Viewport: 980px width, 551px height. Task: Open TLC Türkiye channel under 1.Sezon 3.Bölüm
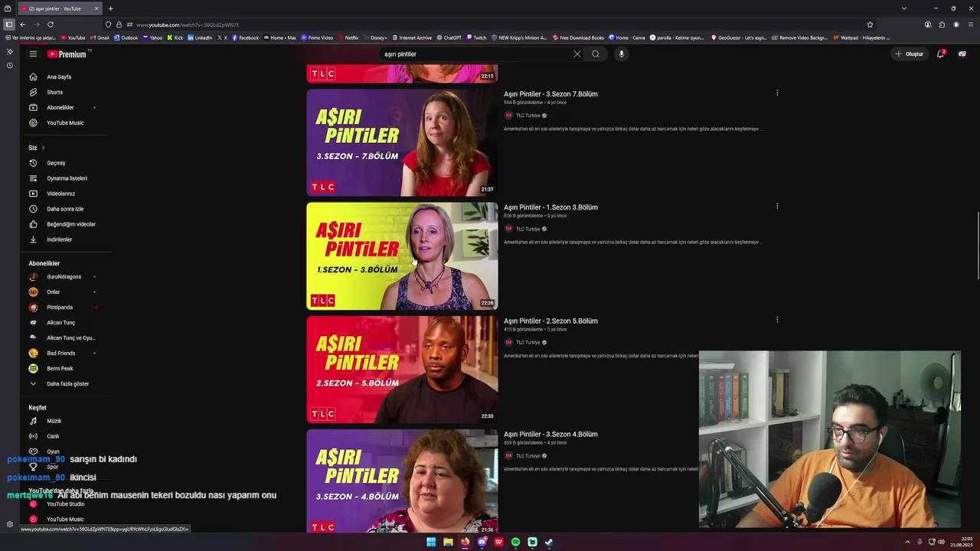click(528, 229)
